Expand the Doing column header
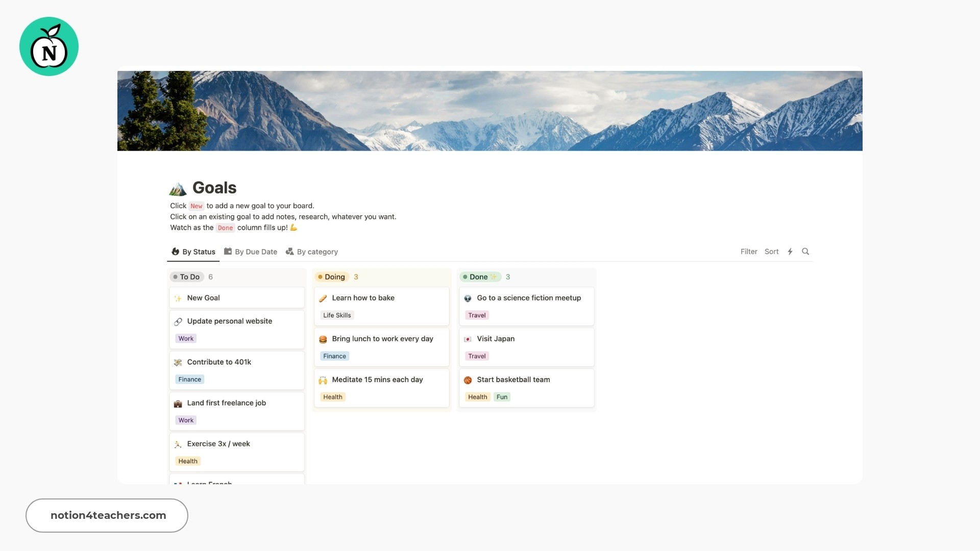This screenshot has height=551, width=980. tap(334, 277)
